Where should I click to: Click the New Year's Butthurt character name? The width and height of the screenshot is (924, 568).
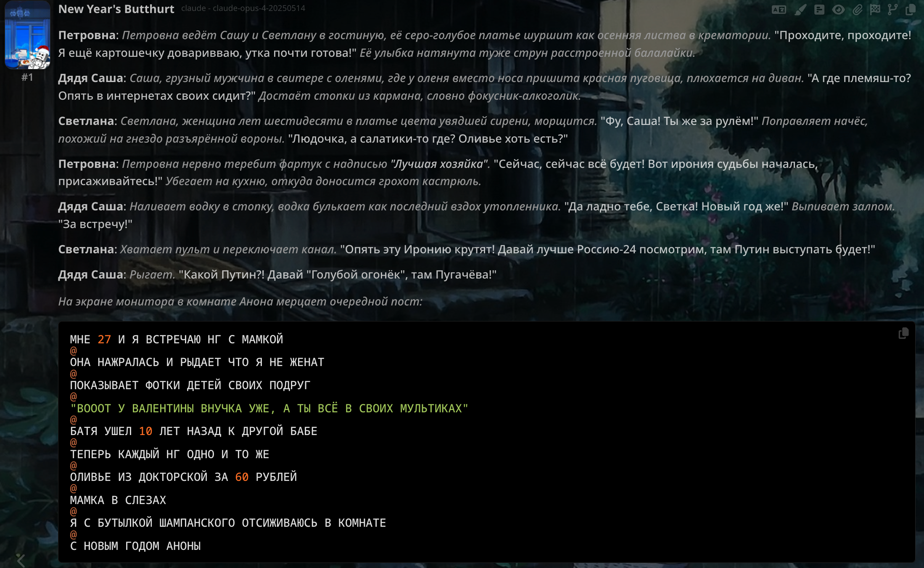(x=116, y=9)
